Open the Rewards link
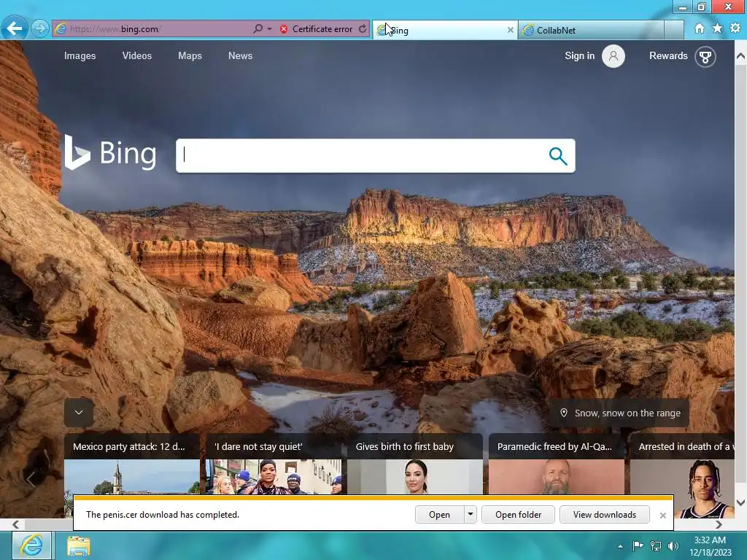Viewport: 747px width, 560px height. (x=668, y=55)
